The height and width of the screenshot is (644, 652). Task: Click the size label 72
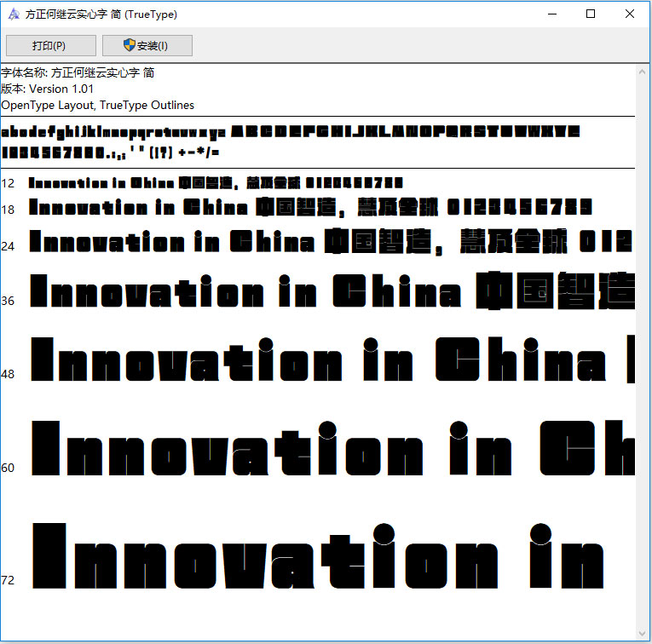(8, 580)
